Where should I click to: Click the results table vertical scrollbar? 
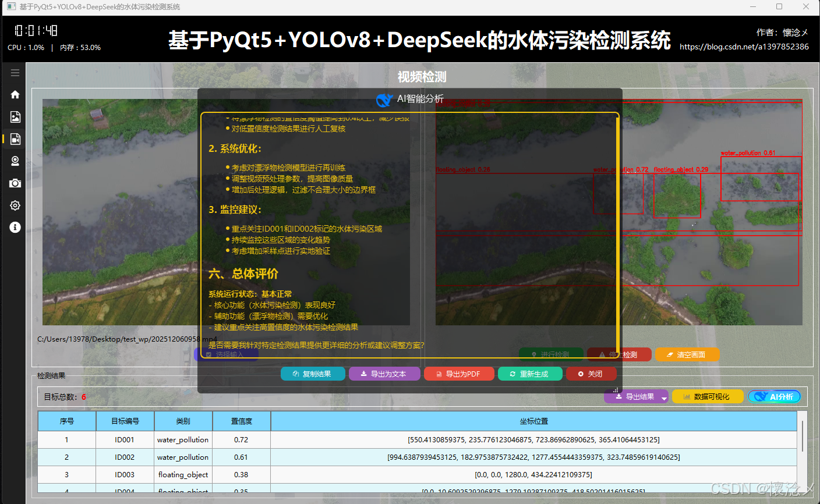point(803,435)
